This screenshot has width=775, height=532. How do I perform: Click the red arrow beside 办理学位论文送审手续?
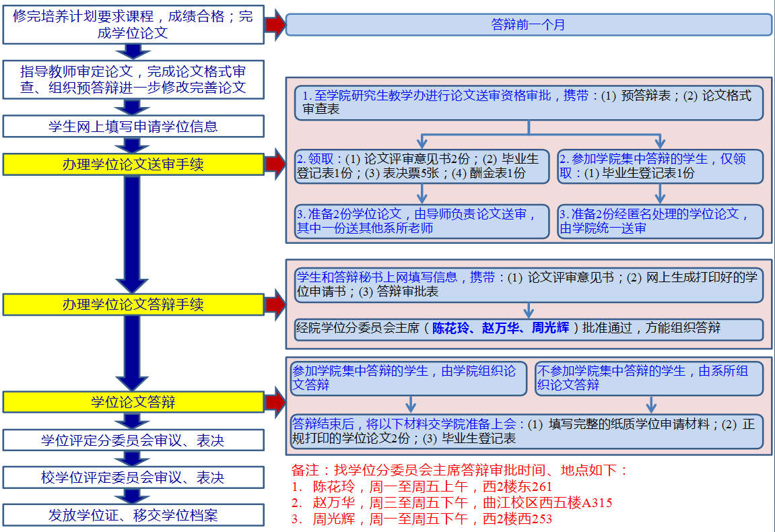tap(275, 164)
